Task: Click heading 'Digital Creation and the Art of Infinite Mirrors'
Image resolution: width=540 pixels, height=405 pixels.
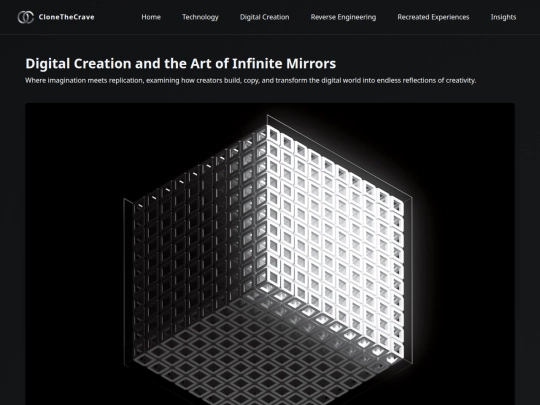Action: point(181,64)
